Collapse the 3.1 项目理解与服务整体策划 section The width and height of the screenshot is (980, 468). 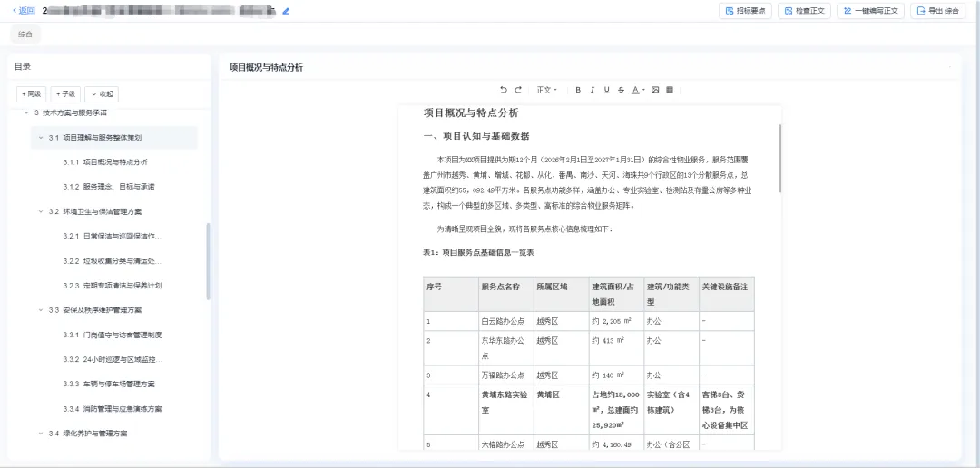click(41, 138)
